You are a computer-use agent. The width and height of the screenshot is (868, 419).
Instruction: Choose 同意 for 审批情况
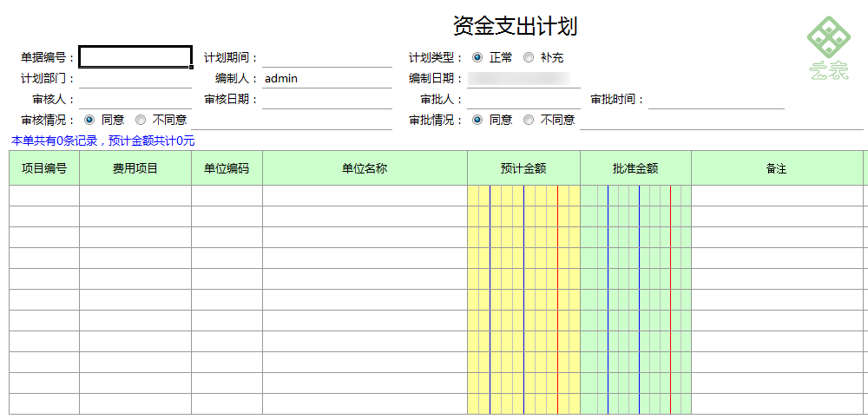click(x=477, y=120)
